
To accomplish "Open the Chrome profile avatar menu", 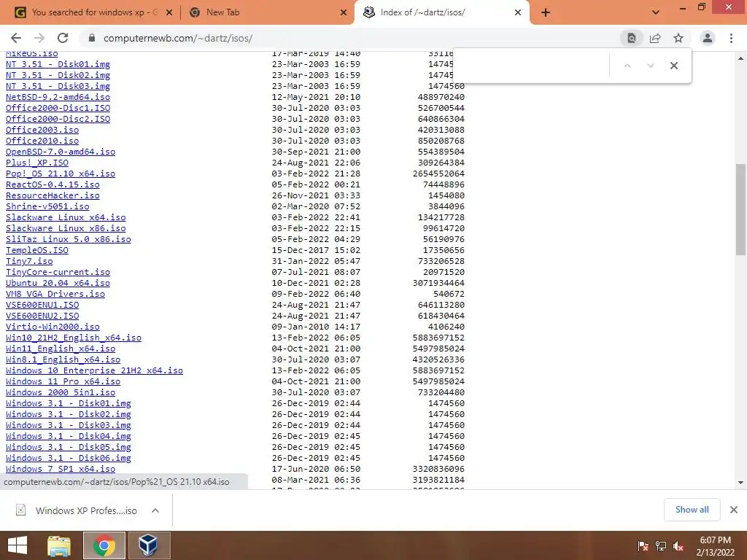I will coord(708,38).
